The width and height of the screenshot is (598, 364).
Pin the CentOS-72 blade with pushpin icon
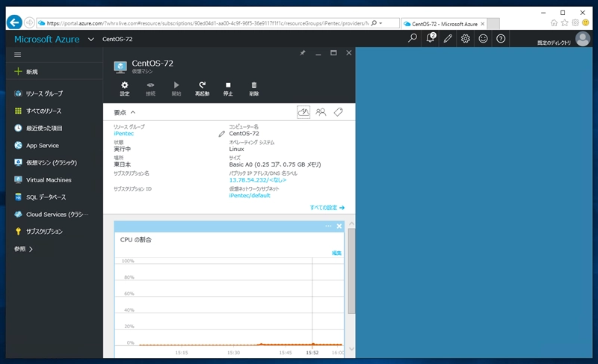coord(303,52)
